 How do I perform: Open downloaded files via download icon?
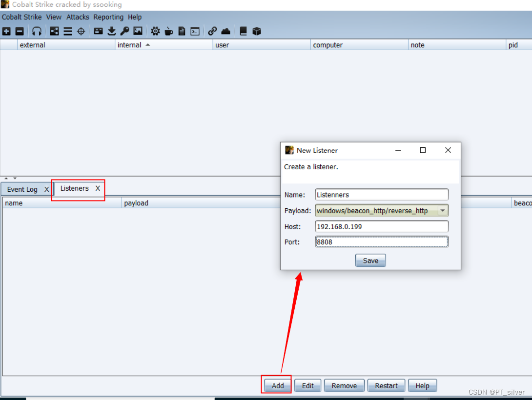[112, 32]
